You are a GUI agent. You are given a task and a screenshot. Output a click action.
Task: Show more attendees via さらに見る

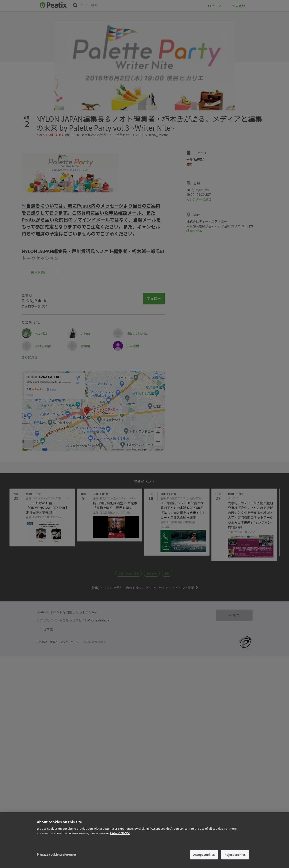point(30,357)
